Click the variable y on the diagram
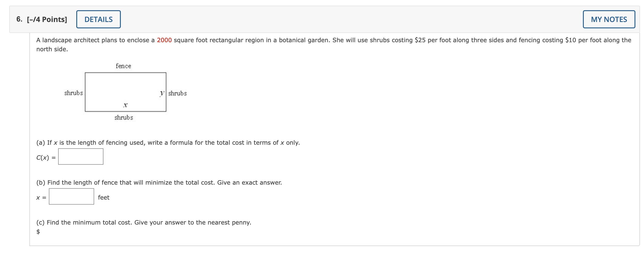The image size is (644, 264). click(162, 93)
